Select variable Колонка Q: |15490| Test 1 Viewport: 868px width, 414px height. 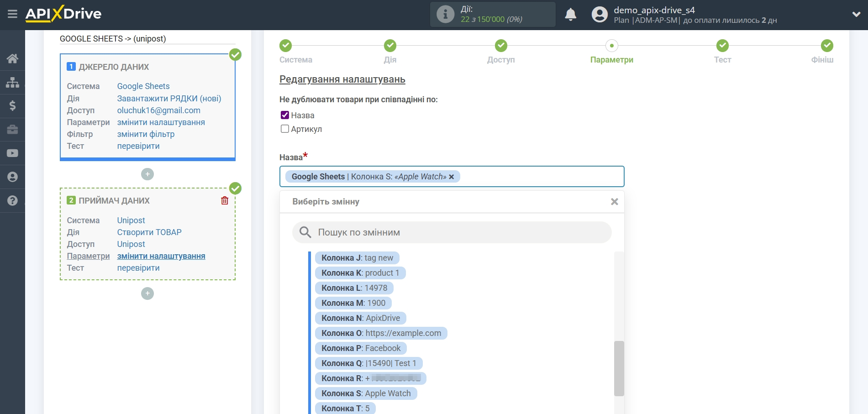coord(369,363)
